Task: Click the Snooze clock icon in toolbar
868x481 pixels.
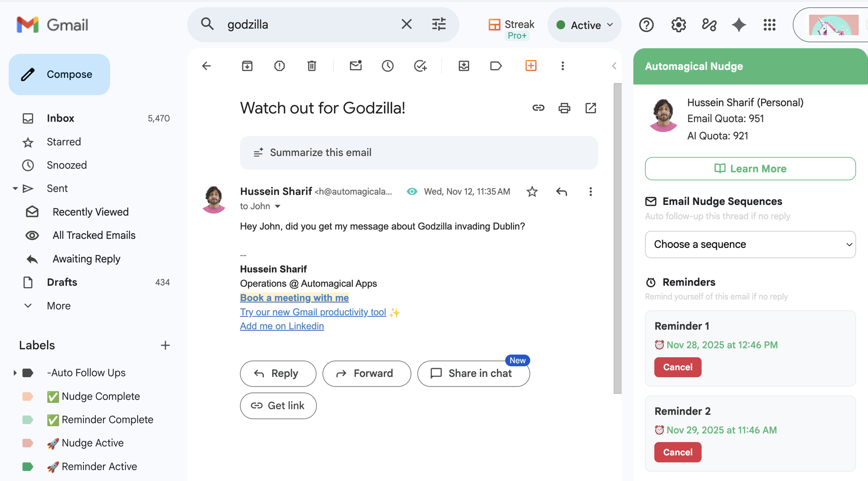Action: (388, 66)
